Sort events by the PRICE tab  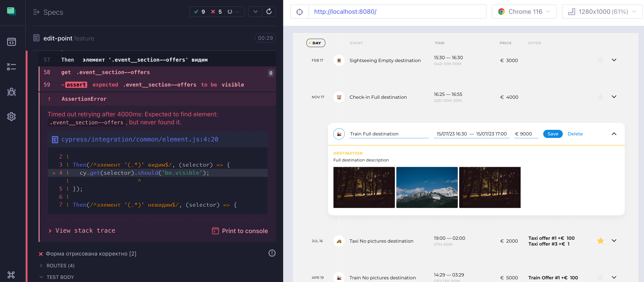pyautogui.click(x=505, y=43)
